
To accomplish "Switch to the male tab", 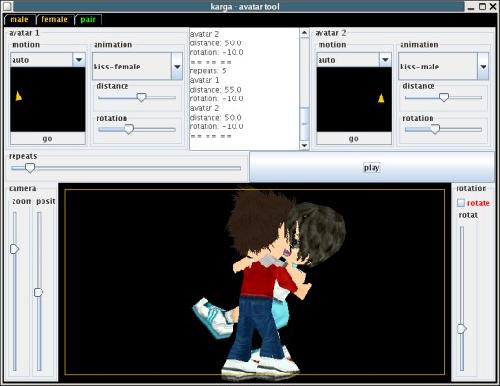I will point(20,20).
